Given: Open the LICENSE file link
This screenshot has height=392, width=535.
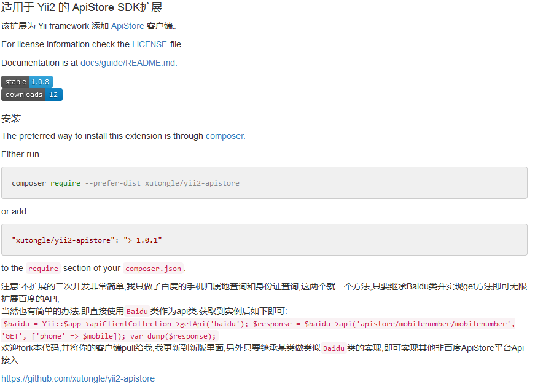Looking at the screenshot, I should click(x=149, y=44).
